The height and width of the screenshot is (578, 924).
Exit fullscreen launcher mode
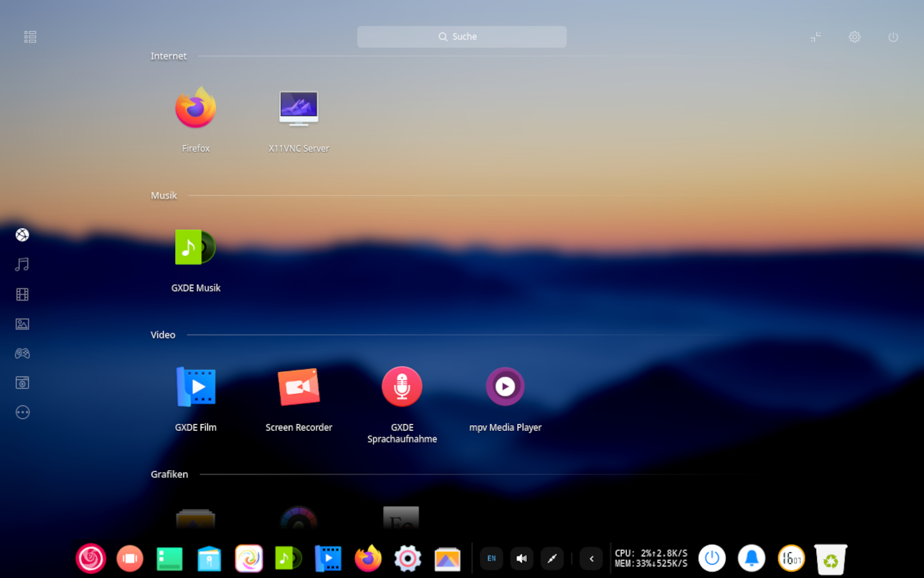click(x=816, y=37)
